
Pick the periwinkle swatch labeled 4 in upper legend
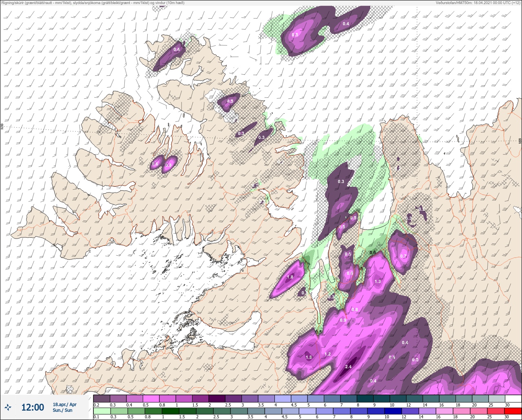click(283, 398)
